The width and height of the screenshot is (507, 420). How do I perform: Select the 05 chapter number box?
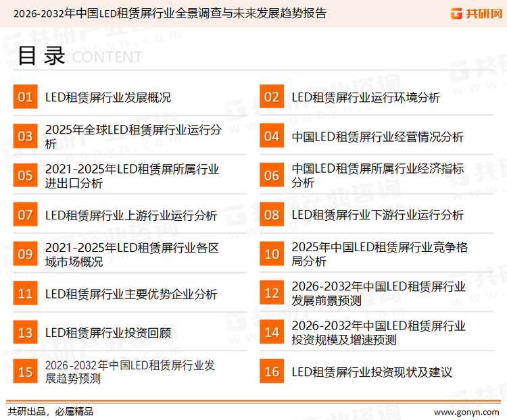pos(25,176)
